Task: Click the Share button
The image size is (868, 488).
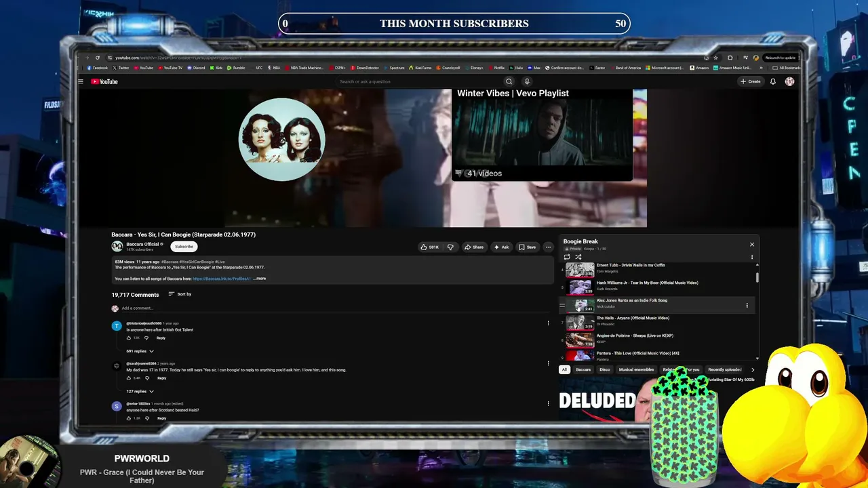Action: tap(474, 247)
